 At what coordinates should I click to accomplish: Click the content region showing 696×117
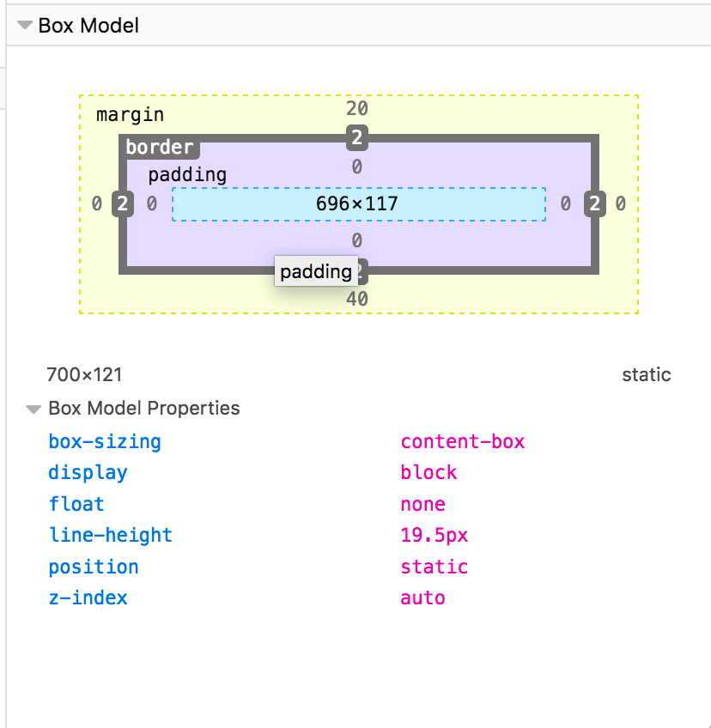[x=358, y=204]
